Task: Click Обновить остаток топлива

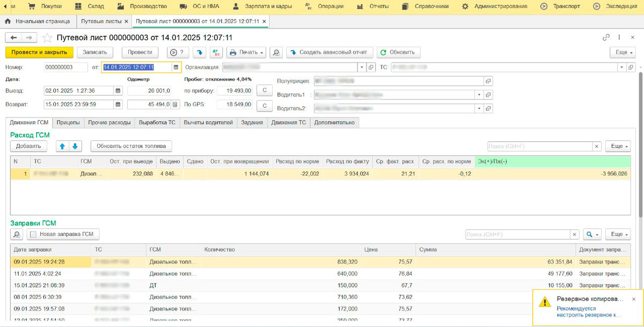Action: (x=131, y=146)
